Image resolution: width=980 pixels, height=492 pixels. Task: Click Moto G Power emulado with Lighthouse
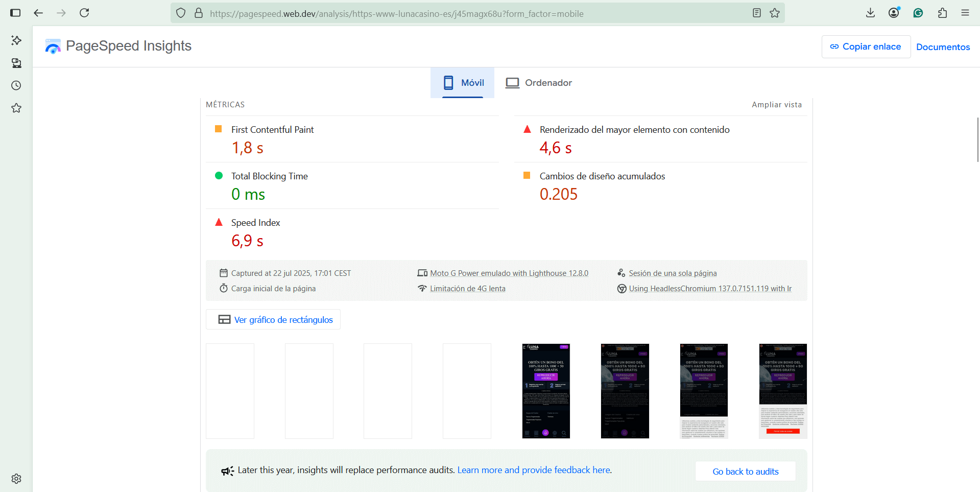509,273
